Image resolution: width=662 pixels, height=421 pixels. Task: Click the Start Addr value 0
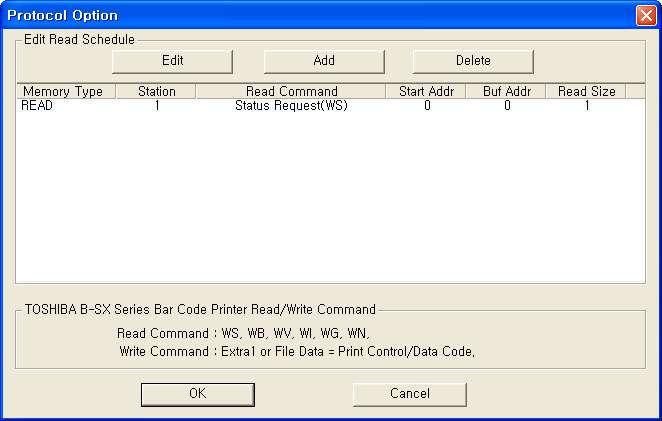point(427,105)
